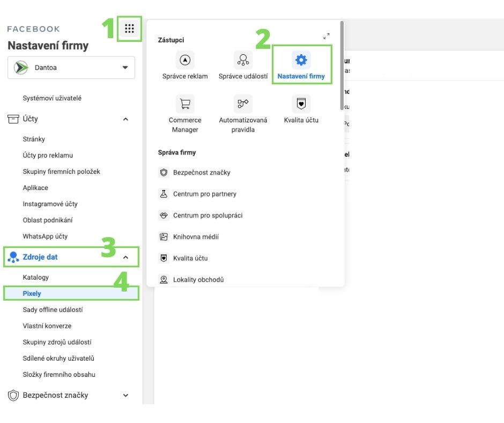The width and height of the screenshot is (504, 423).
Task: Expand the menu panel with arrows icon
Action: tap(327, 37)
